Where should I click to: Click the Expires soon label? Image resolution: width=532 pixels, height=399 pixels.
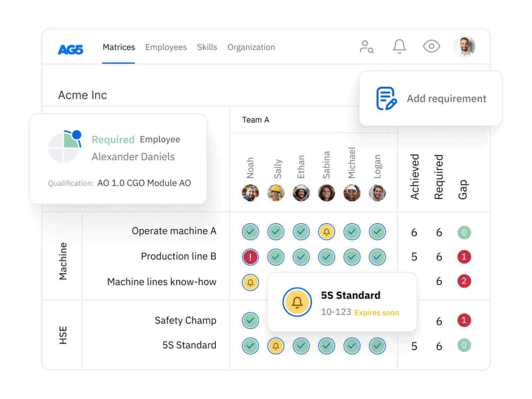click(x=377, y=313)
